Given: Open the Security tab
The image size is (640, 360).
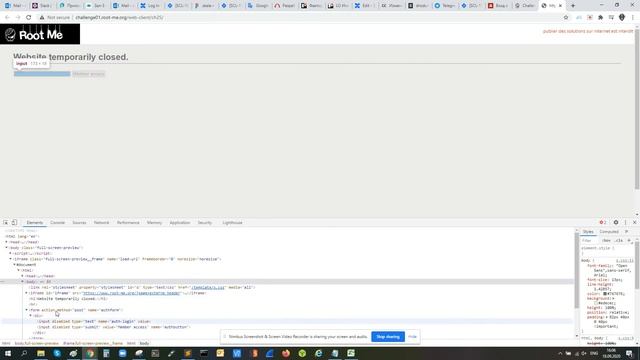Looking at the screenshot, I should tap(204, 222).
